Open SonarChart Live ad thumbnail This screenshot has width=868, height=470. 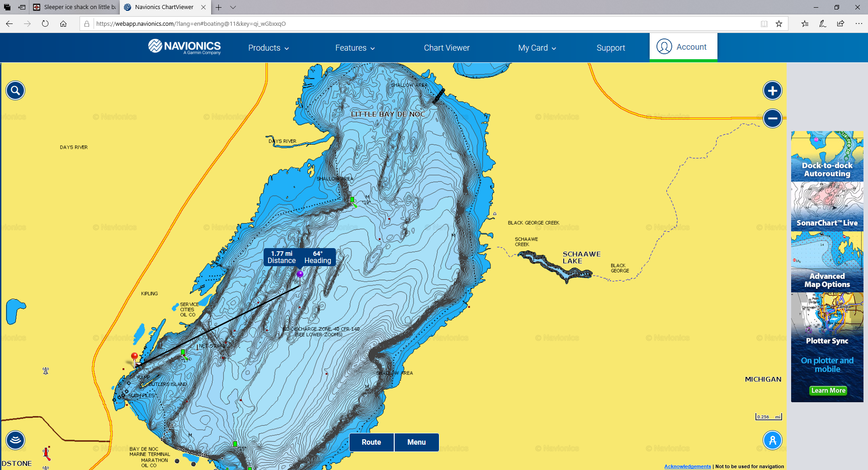coord(827,207)
